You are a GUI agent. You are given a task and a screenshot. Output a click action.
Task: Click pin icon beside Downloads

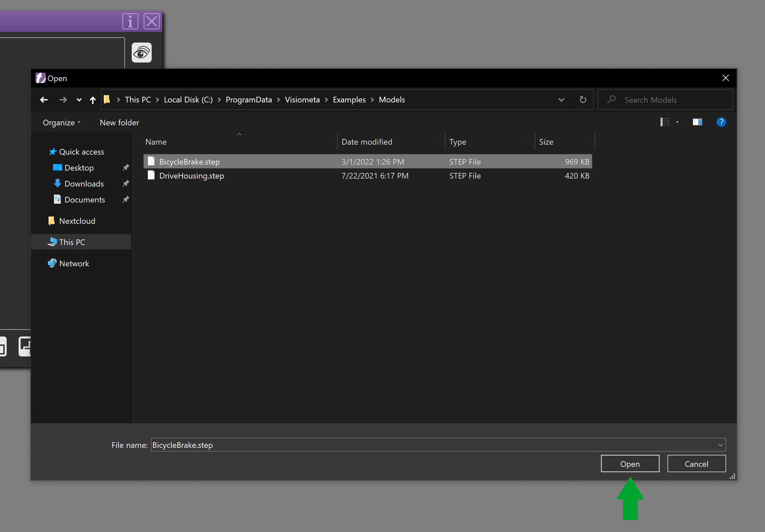[126, 184]
